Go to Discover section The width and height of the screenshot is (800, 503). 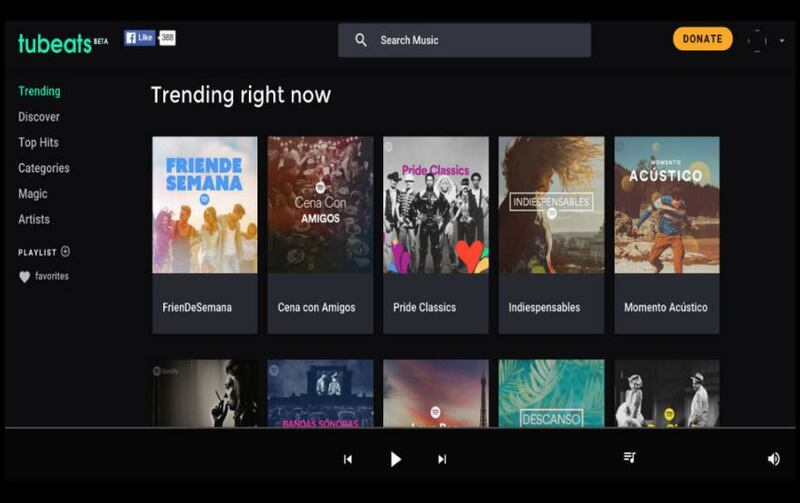pyautogui.click(x=39, y=117)
